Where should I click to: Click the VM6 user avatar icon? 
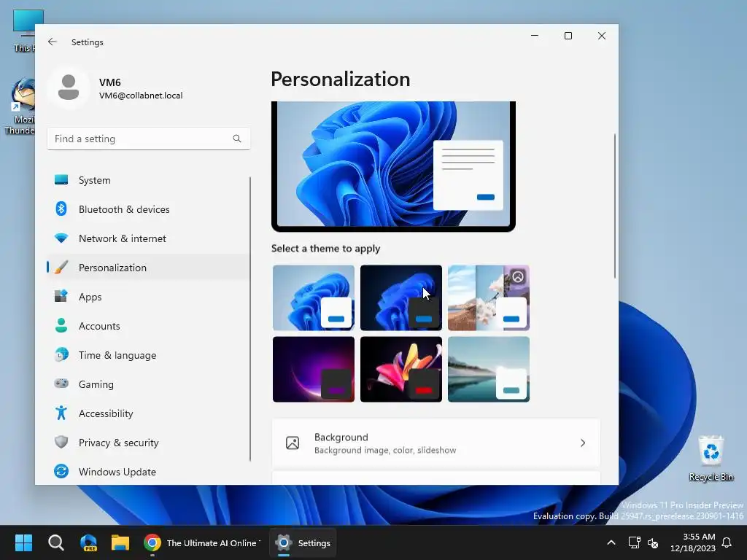pyautogui.click(x=69, y=87)
